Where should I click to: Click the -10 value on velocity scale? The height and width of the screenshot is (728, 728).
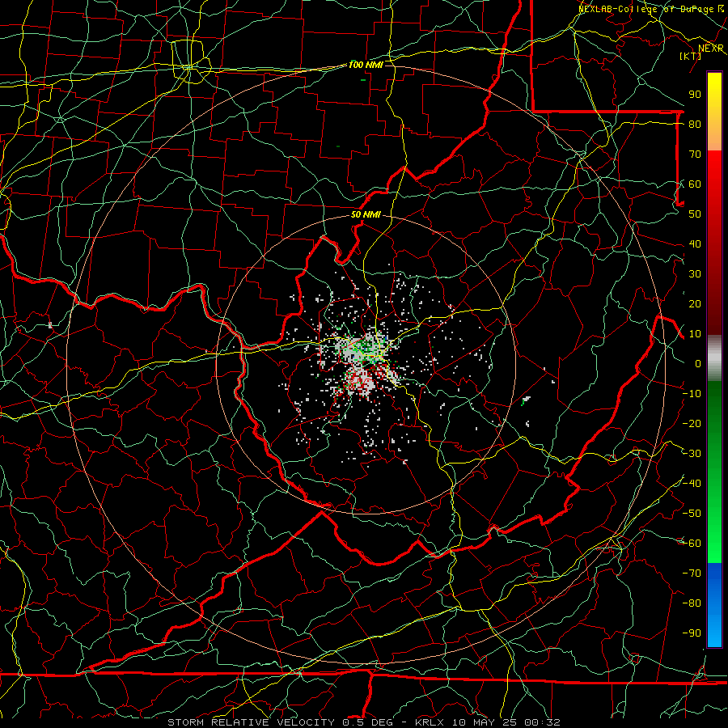pos(692,394)
